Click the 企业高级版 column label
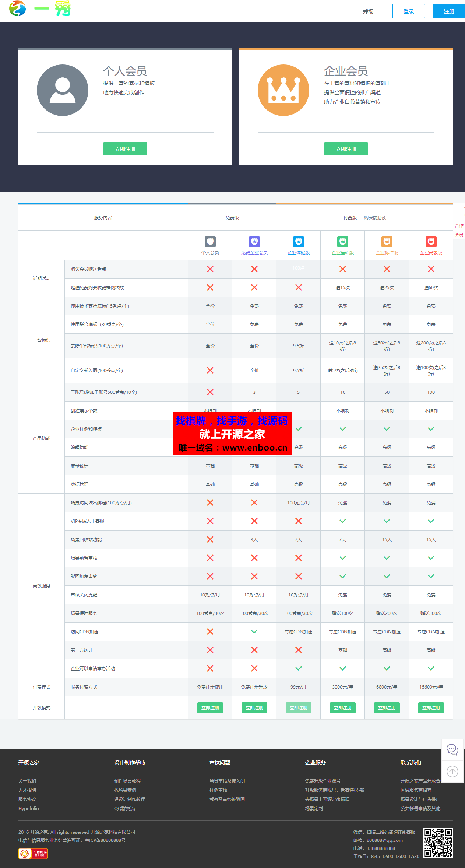 tap(431, 253)
